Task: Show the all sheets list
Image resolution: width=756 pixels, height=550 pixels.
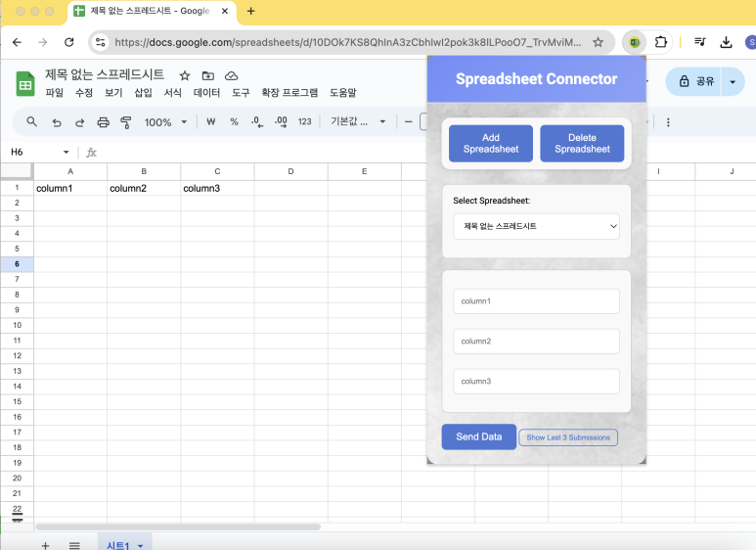Action: point(74,545)
